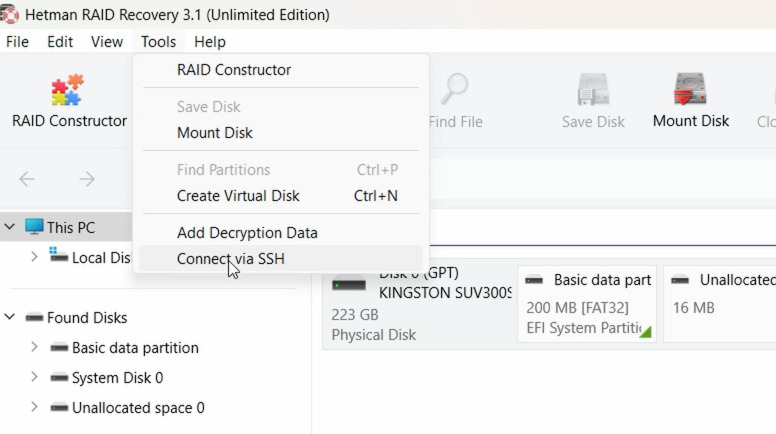
Task: Click the 200 MB FAT32 partition icon
Action: point(534,280)
